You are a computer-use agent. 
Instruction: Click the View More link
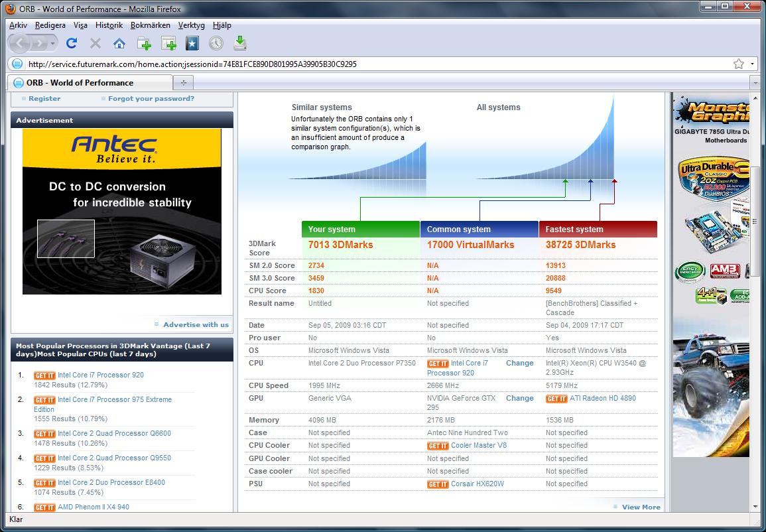641,507
